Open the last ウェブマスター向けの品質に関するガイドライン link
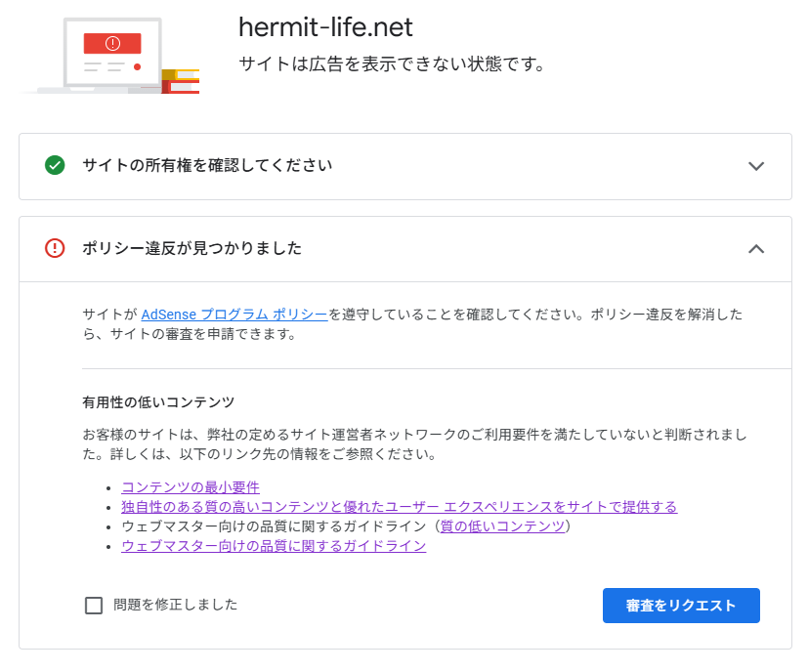 pos(274,545)
